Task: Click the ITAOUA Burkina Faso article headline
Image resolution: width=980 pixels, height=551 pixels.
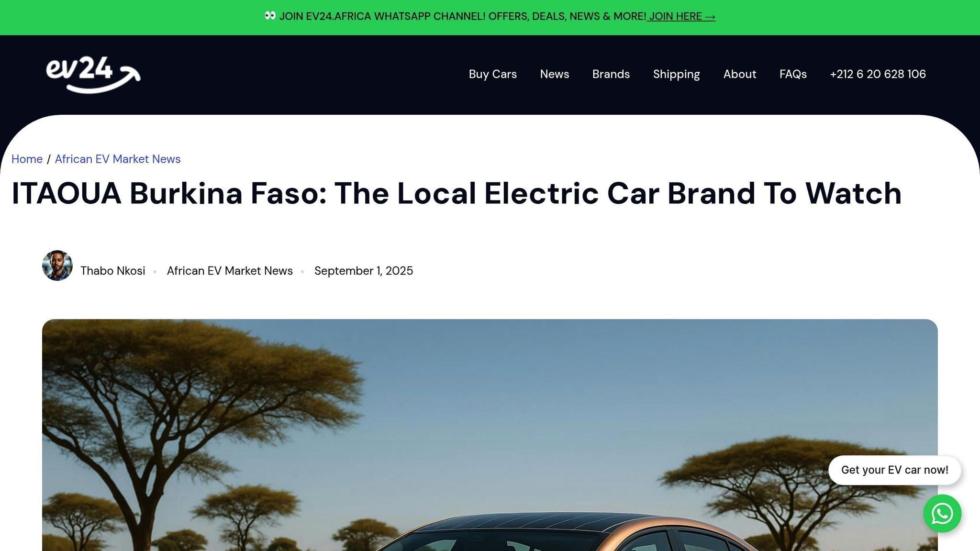Action: (457, 193)
